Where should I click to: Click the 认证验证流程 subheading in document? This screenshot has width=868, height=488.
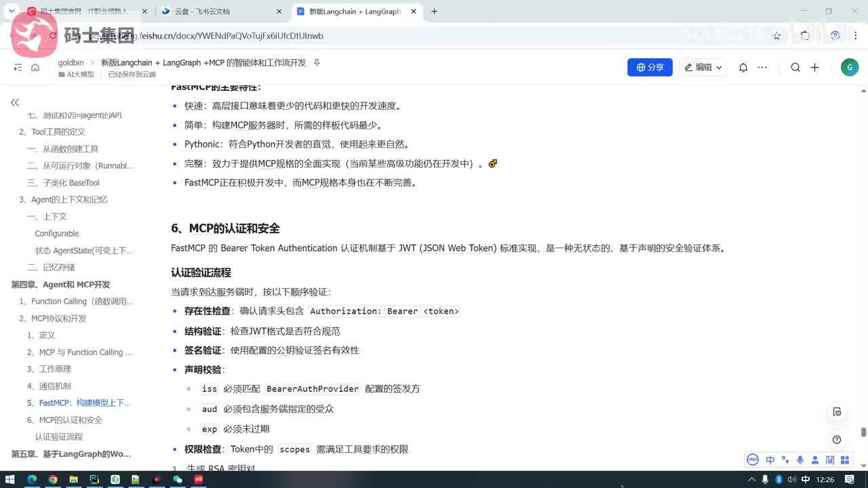pos(201,272)
